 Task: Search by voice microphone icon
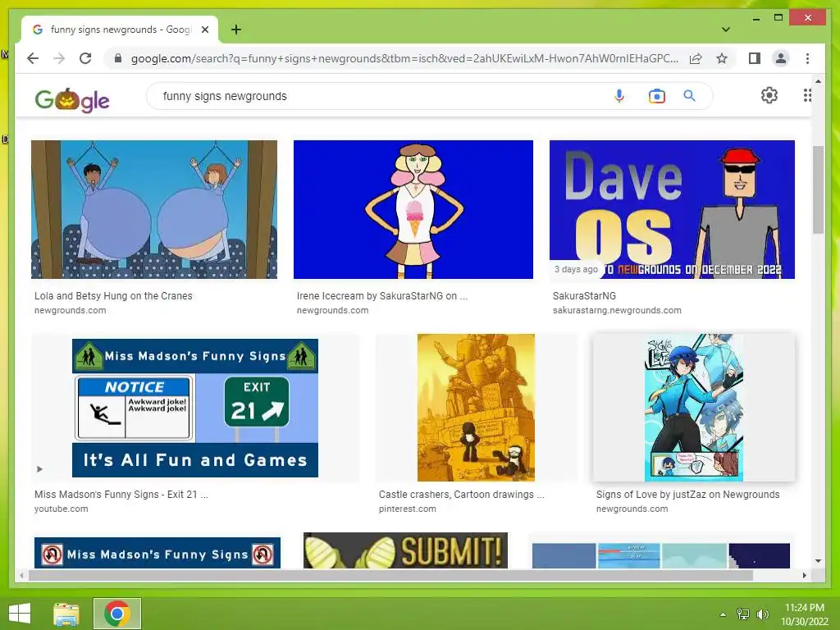pos(619,96)
